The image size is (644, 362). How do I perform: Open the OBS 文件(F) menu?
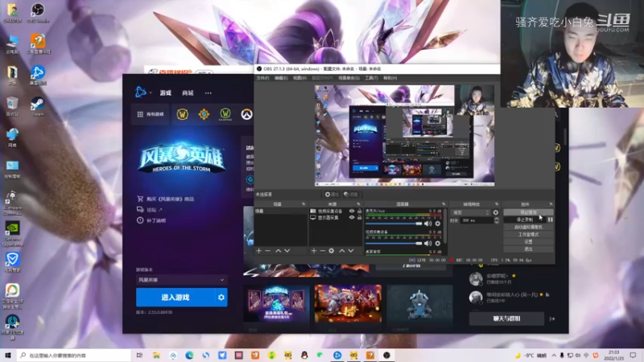(x=263, y=78)
